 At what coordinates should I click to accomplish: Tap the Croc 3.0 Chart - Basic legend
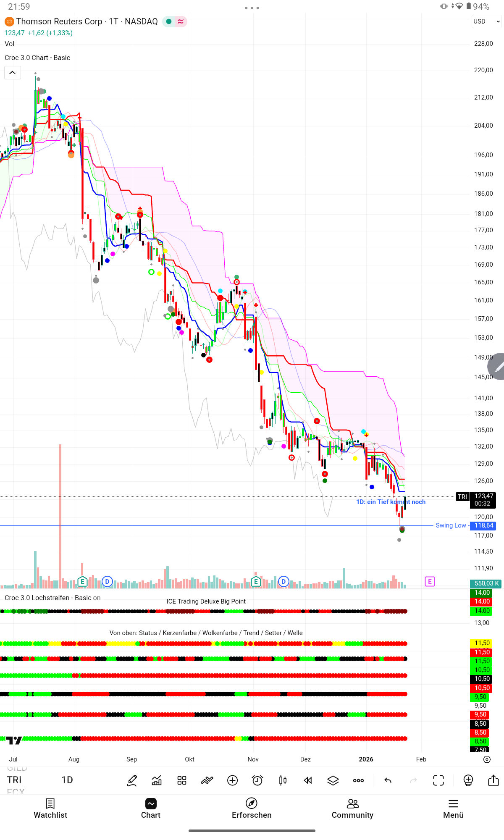[37, 58]
